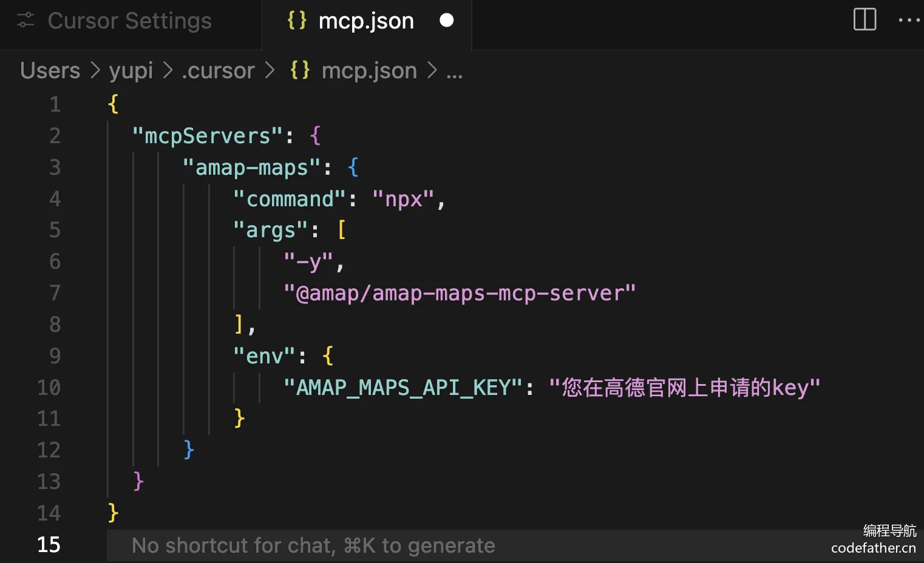Click the "@amap/amap-maps-mcp-server" argument
The height and width of the screenshot is (563, 924).
pos(460,293)
